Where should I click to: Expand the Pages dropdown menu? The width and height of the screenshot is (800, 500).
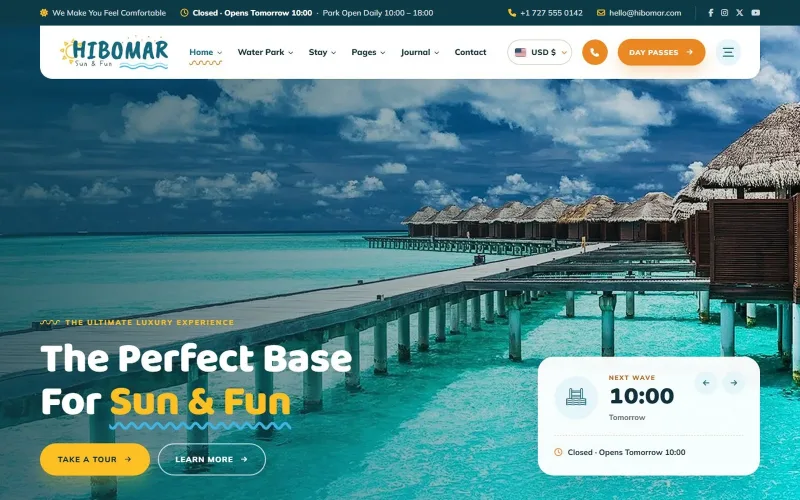368,52
